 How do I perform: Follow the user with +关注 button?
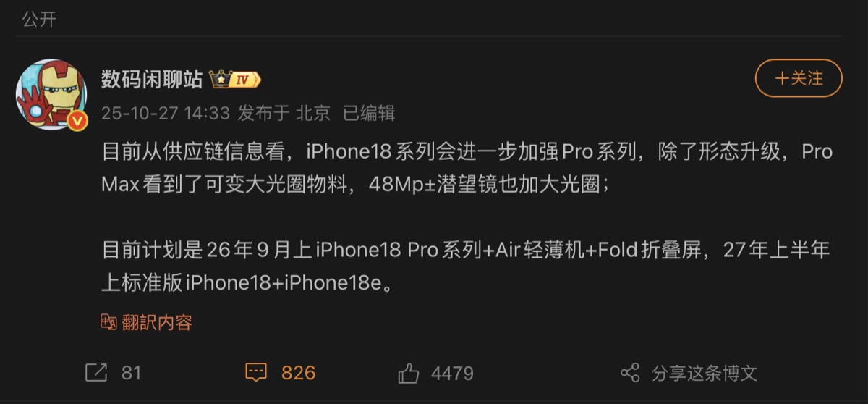tap(799, 78)
